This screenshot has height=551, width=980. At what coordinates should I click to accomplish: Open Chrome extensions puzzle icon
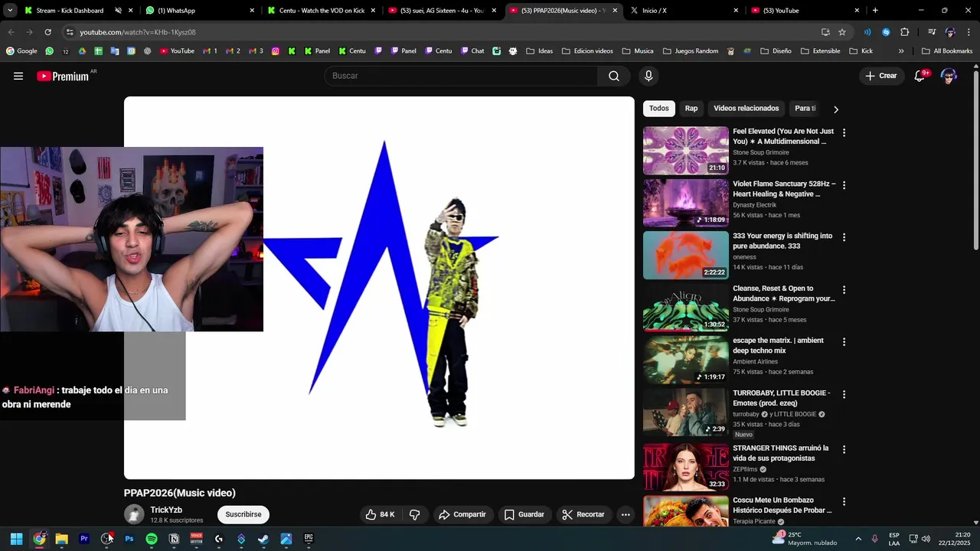(905, 32)
